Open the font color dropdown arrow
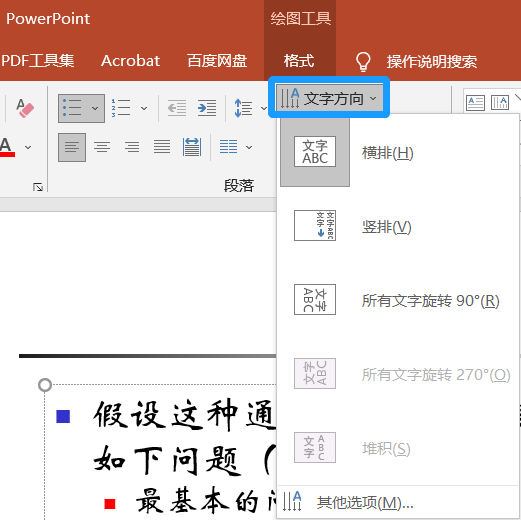Viewport: 521px width, 520px height. tap(28, 147)
